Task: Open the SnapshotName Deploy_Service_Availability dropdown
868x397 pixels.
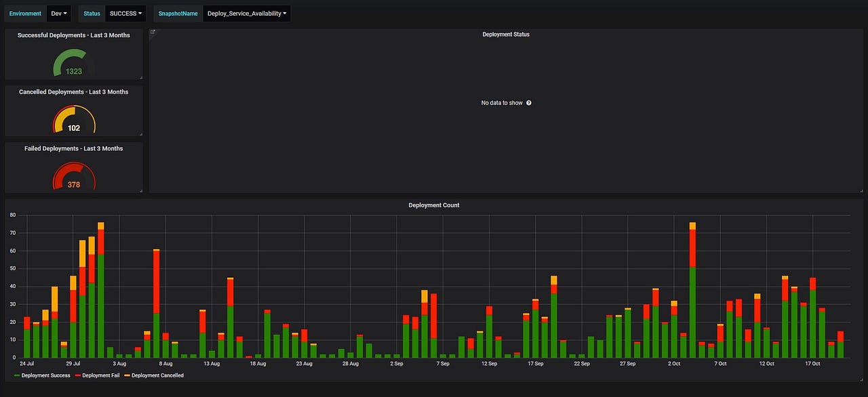Action: 246,13
